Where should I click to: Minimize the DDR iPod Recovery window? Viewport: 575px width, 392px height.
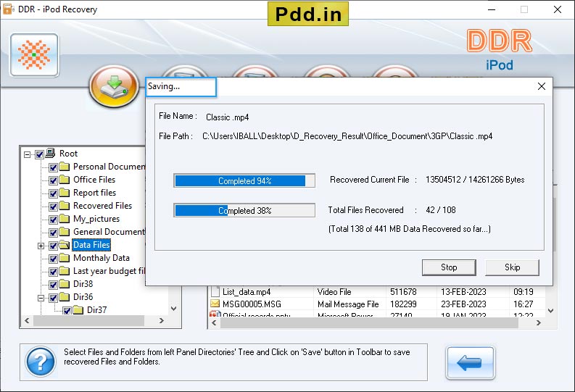pos(492,9)
